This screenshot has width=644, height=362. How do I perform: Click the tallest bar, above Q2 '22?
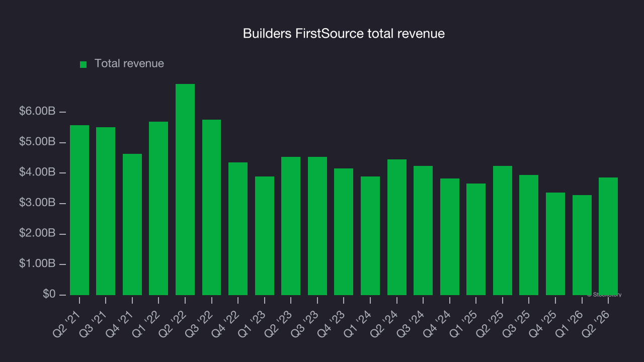click(x=185, y=190)
